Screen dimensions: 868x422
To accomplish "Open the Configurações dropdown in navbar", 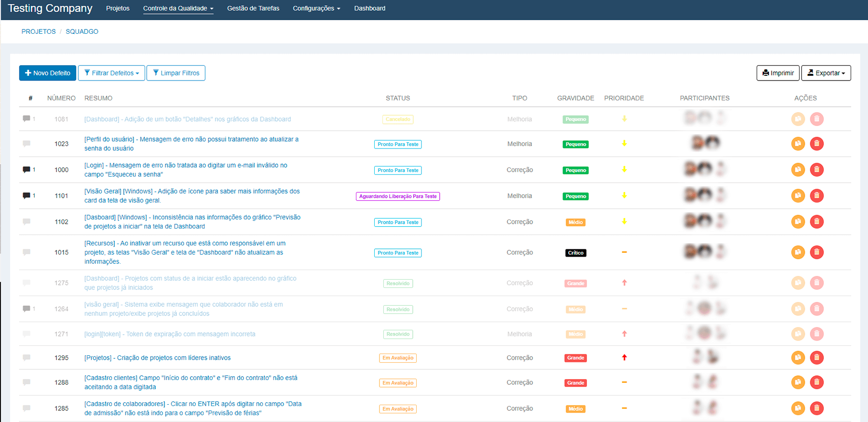I will coord(316,9).
